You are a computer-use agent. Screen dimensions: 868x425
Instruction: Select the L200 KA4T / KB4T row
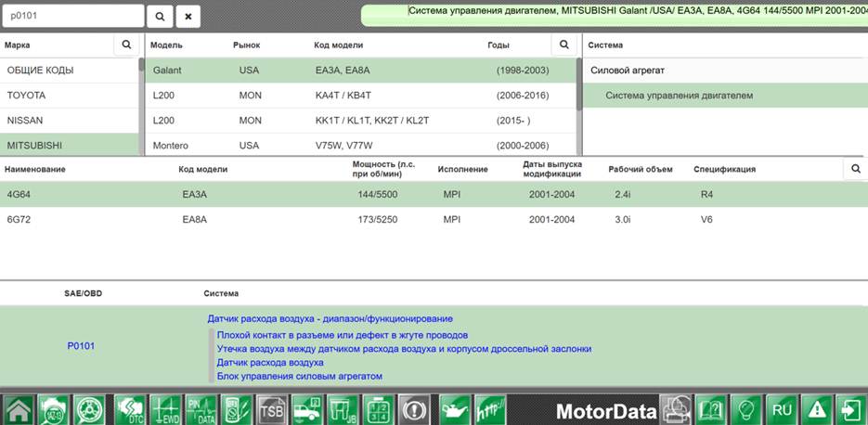[x=360, y=96]
